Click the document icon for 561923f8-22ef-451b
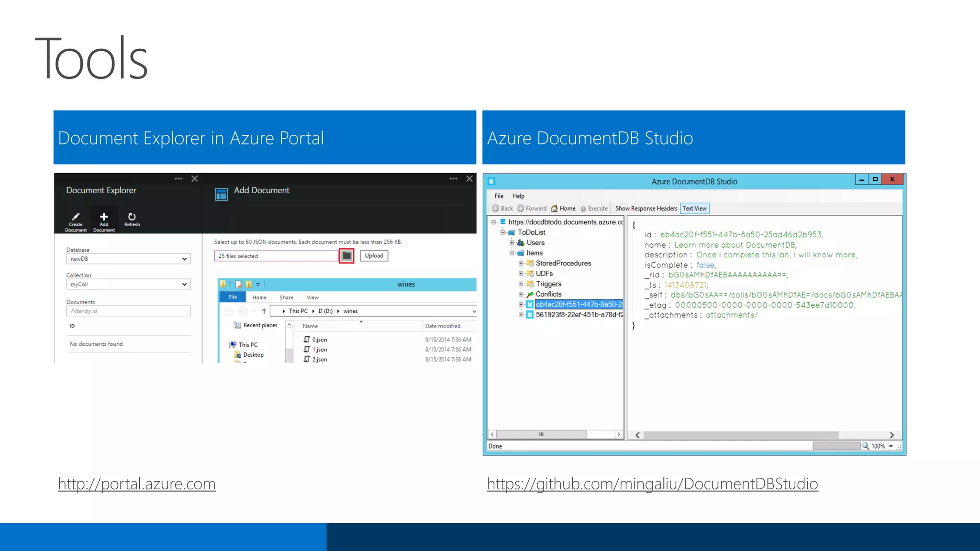The height and width of the screenshot is (551, 980). [x=530, y=315]
